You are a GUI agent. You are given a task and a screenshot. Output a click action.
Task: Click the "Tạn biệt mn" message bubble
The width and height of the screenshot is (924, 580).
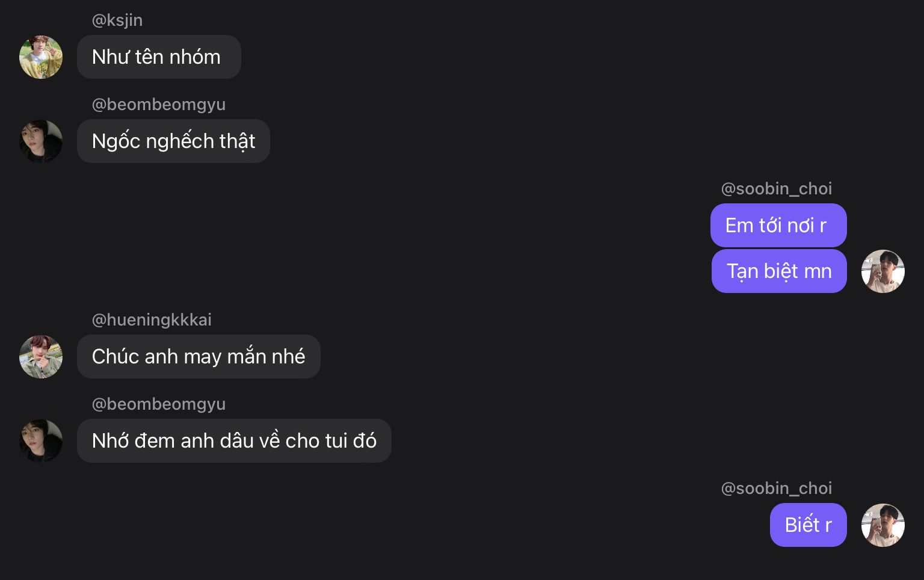point(778,271)
